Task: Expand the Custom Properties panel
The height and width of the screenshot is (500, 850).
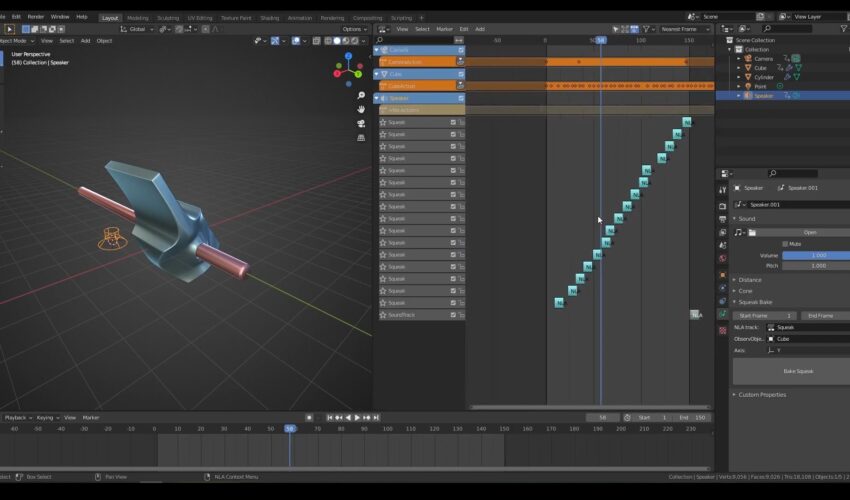Action: [x=760, y=395]
